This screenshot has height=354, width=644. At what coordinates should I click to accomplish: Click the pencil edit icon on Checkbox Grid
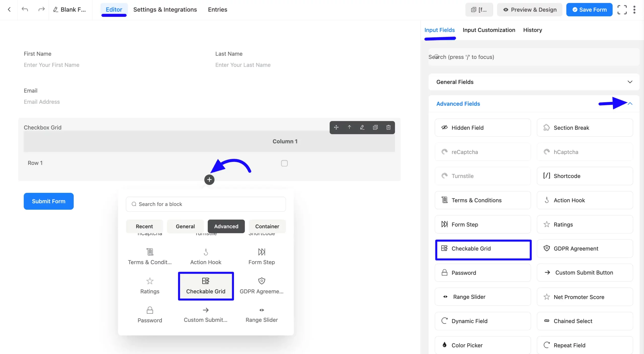(x=362, y=127)
